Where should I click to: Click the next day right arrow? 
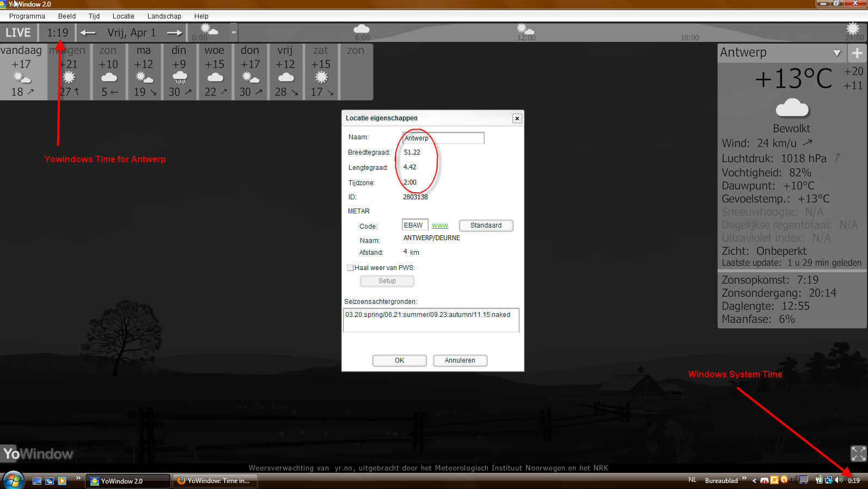pyautogui.click(x=174, y=33)
